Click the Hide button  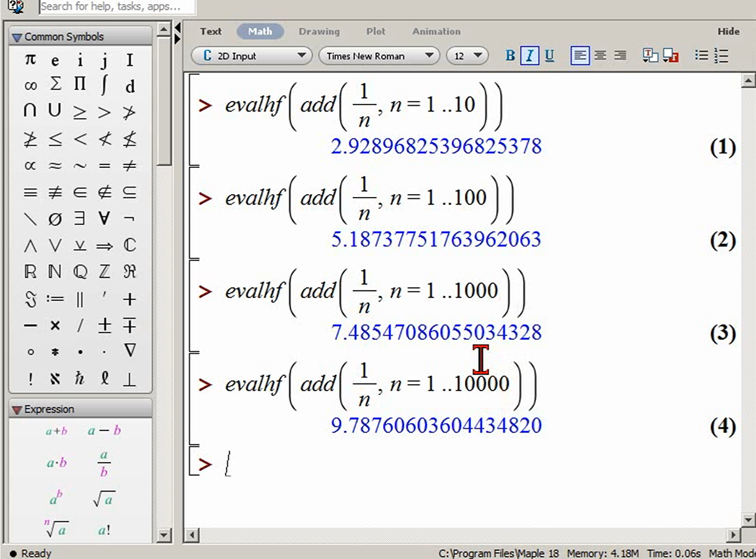point(729,31)
